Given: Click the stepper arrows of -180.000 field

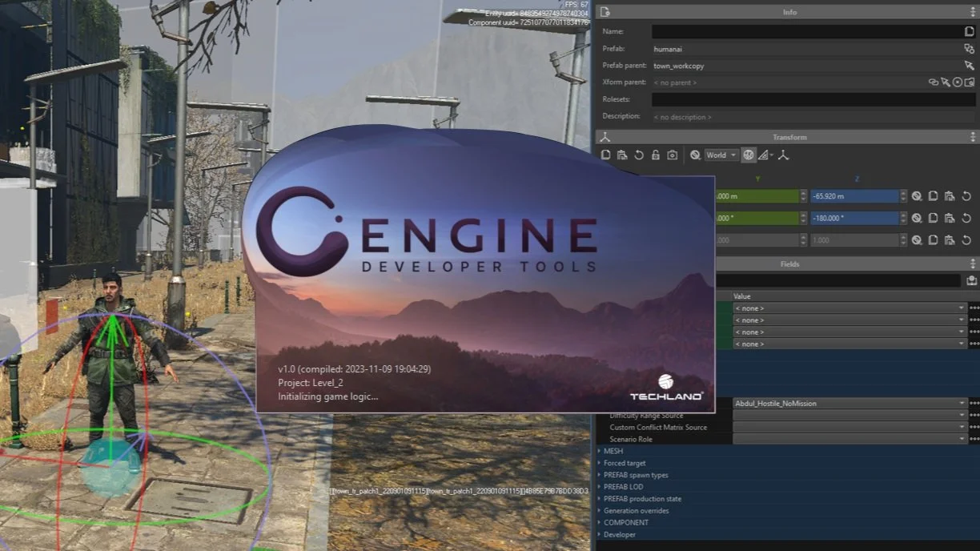Looking at the screenshot, I should (904, 218).
